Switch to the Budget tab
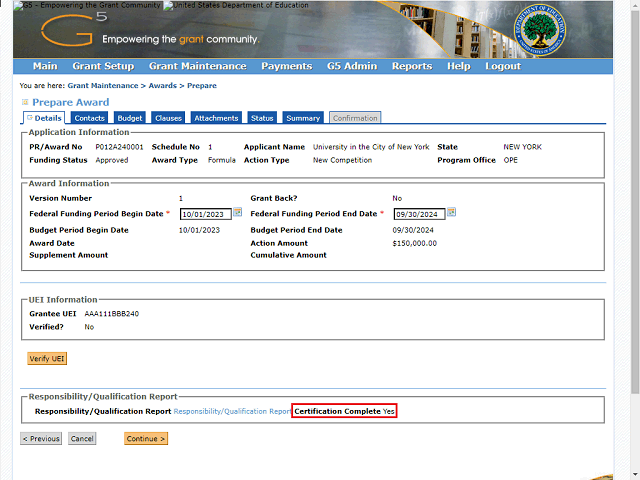The image size is (640, 480). (130, 118)
